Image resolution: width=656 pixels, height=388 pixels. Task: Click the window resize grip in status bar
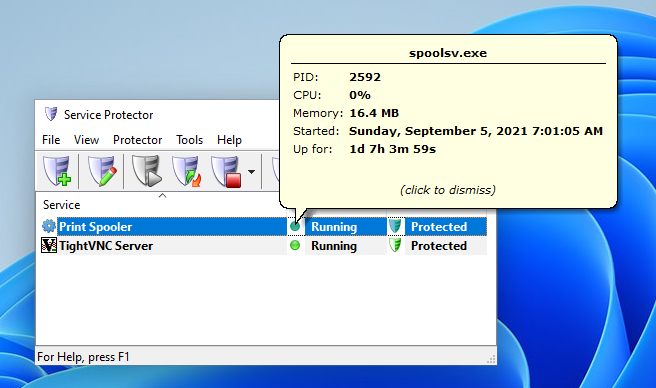[491, 359]
